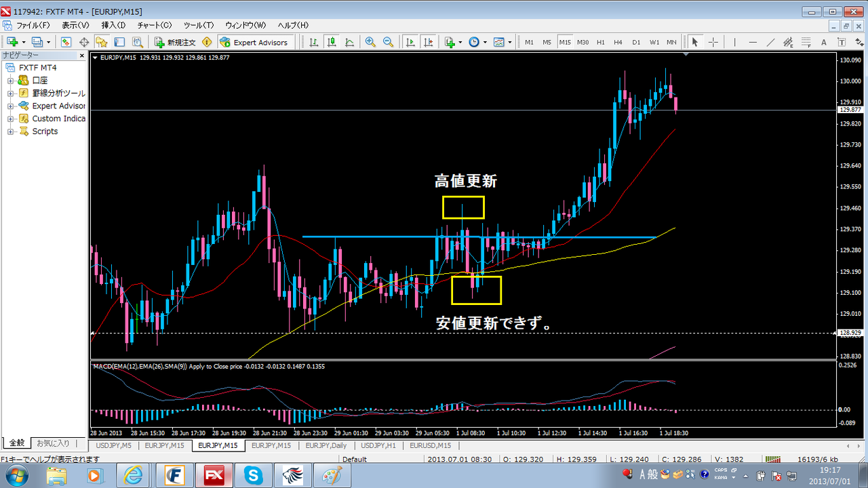The height and width of the screenshot is (488, 868).
Task: Switch to the H1 timeframe
Action: pyautogui.click(x=601, y=42)
